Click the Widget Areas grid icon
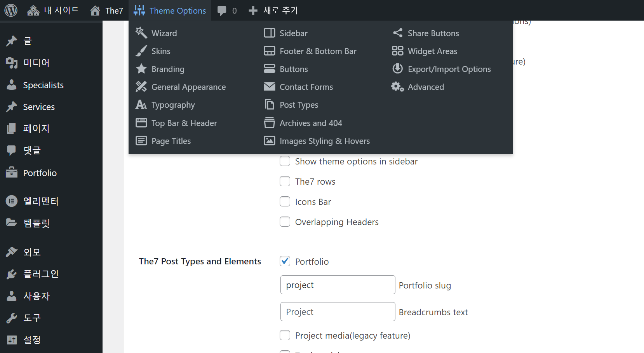Screen dimensions: 644x353 click(x=397, y=51)
